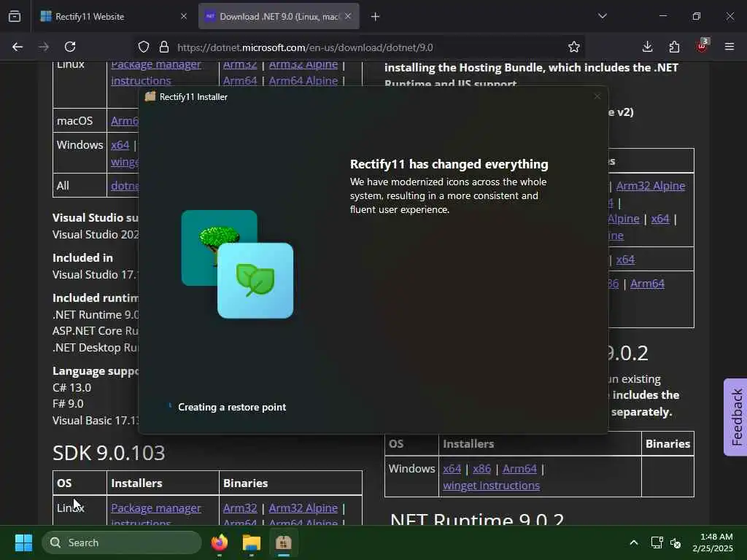
Task: Click Rectify11 Installer taskbar icon
Action: coord(284,542)
